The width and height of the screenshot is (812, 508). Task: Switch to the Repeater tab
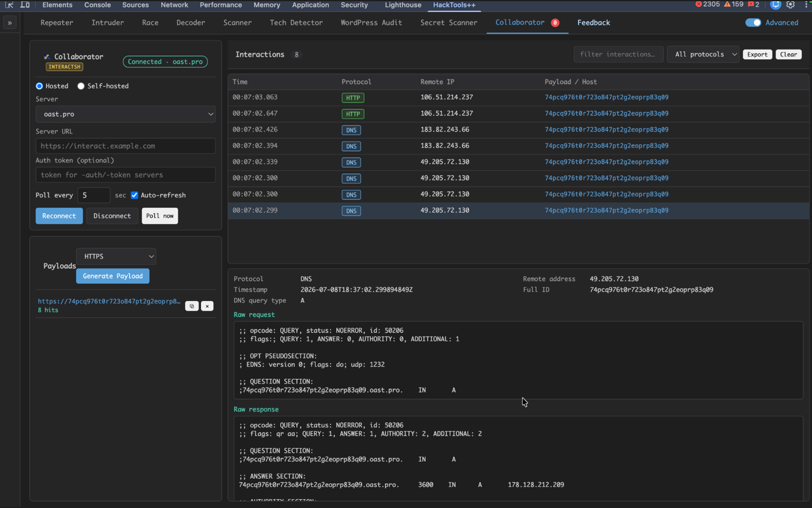56,23
